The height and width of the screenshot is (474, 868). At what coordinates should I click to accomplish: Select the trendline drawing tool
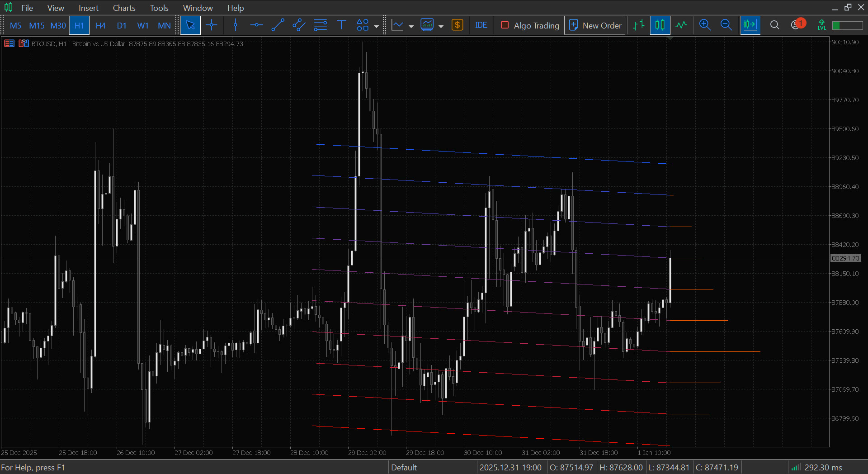point(278,25)
